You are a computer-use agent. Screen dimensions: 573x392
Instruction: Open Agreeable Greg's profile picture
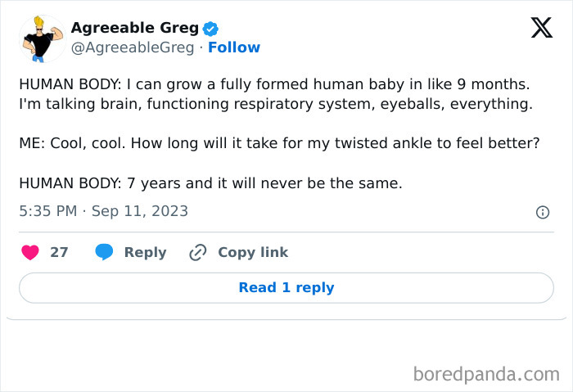(x=42, y=38)
